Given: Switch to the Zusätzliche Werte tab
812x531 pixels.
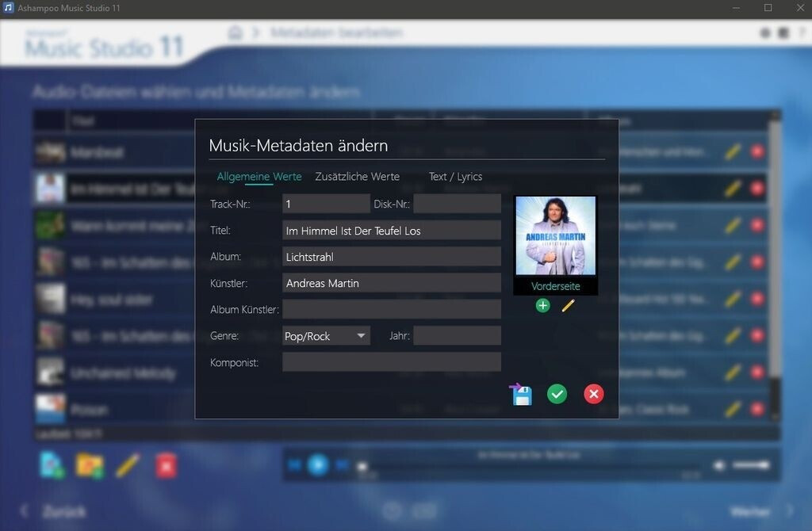Looking at the screenshot, I should pyautogui.click(x=357, y=177).
